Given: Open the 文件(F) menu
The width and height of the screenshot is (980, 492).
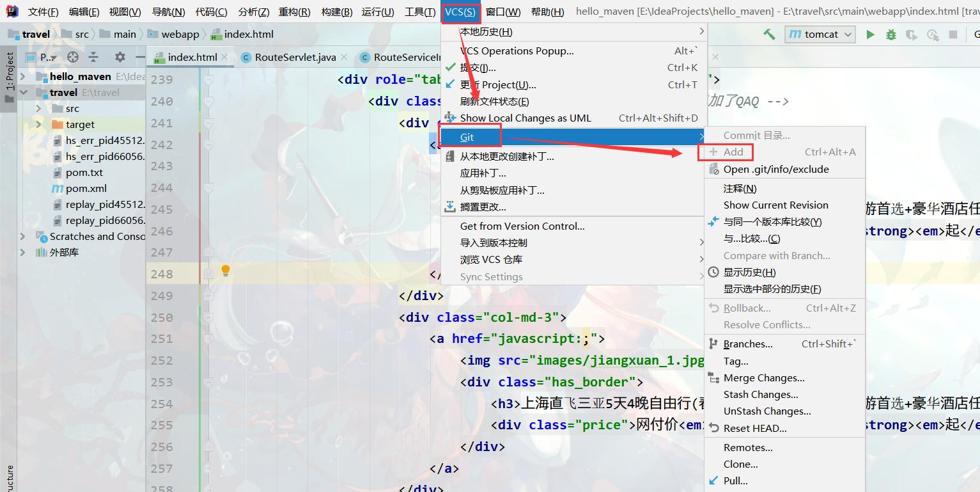Looking at the screenshot, I should 43,12.
